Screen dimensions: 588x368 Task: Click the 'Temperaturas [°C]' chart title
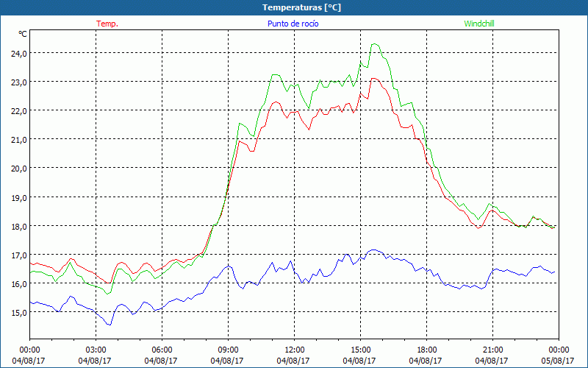301,7
